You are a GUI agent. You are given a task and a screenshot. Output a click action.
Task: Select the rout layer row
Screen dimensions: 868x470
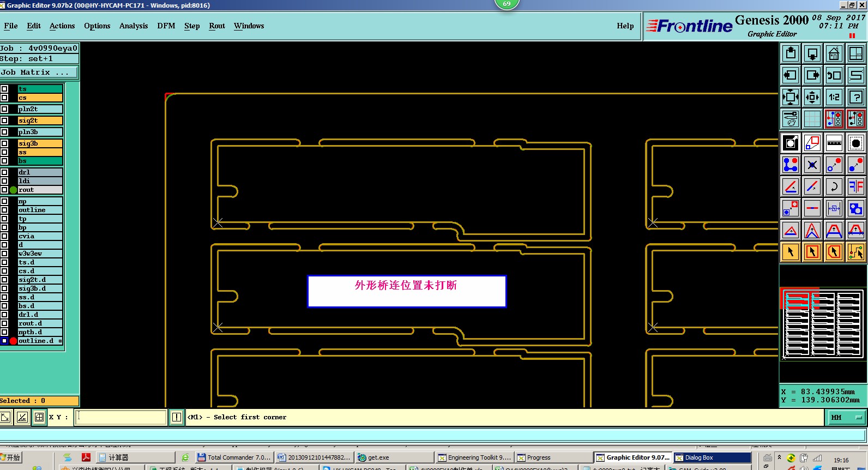[40, 190]
